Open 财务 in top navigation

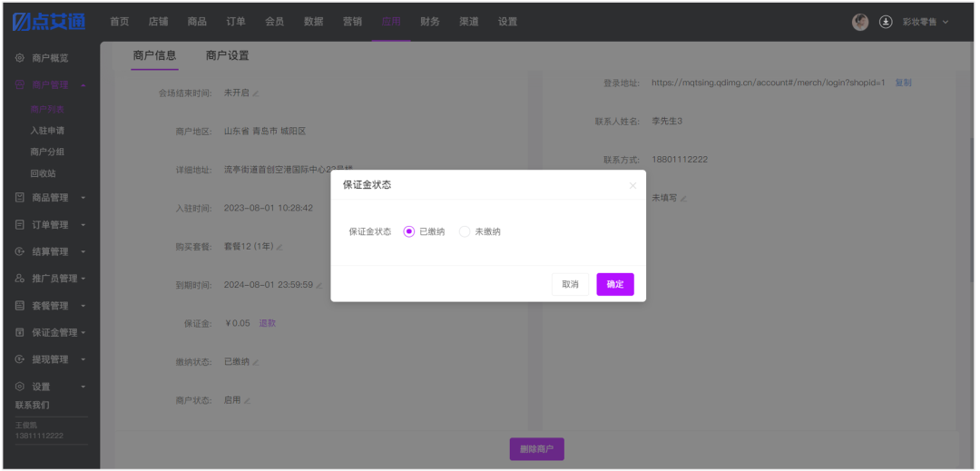(430, 21)
